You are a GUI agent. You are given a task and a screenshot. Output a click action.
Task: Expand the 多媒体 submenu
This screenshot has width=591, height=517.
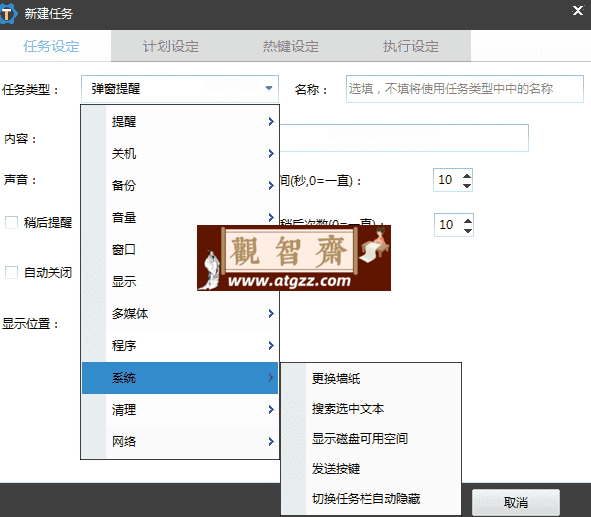[180, 314]
